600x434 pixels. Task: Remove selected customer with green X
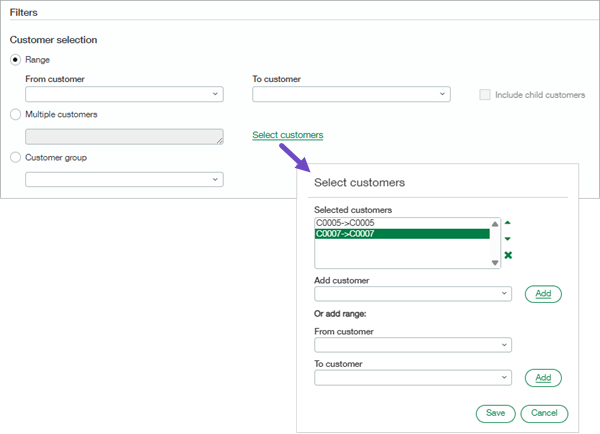pos(508,256)
